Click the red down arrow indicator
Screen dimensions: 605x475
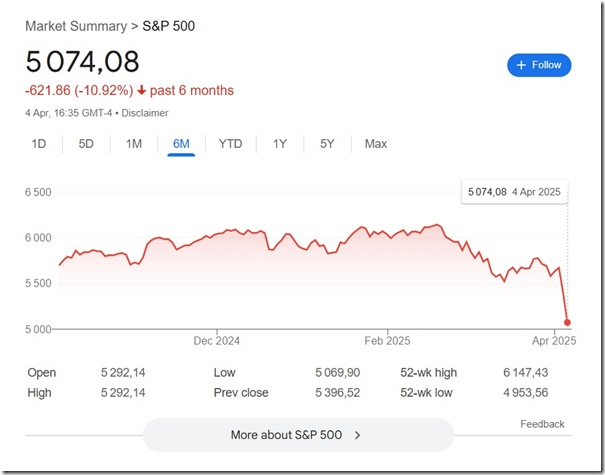pyautogui.click(x=143, y=91)
